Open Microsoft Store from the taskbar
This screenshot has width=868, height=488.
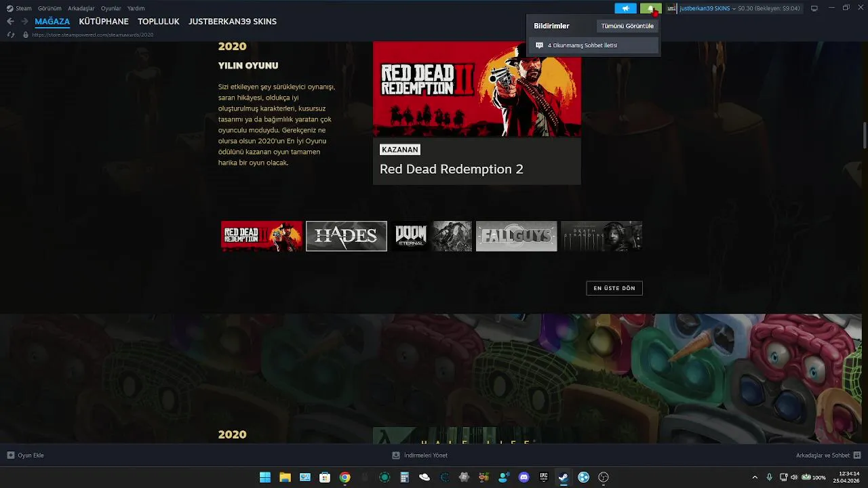coord(325,477)
